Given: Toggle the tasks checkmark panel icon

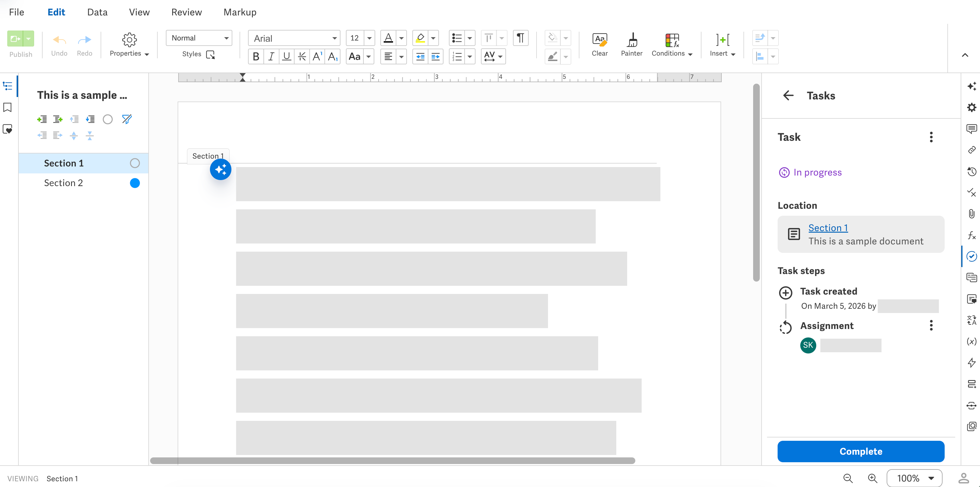Looking at the screenshot, I should coord(972,256).
